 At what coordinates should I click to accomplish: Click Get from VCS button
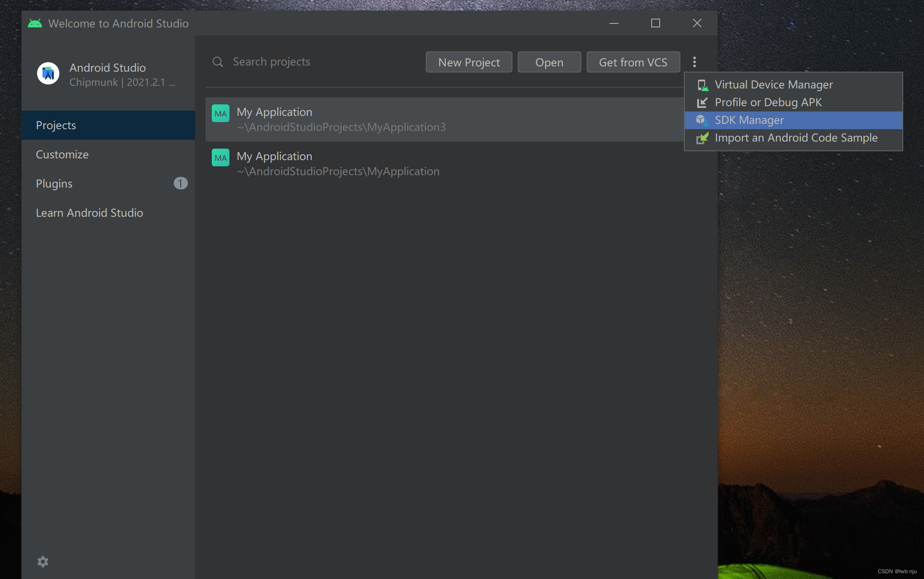(x=633, y=62)
